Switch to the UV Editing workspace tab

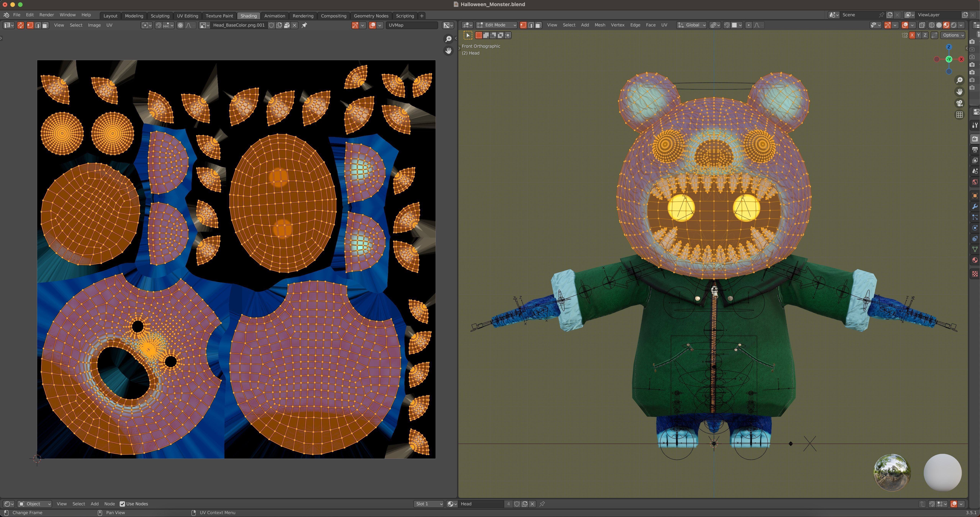pyautogui.click(x=187, y=16)
